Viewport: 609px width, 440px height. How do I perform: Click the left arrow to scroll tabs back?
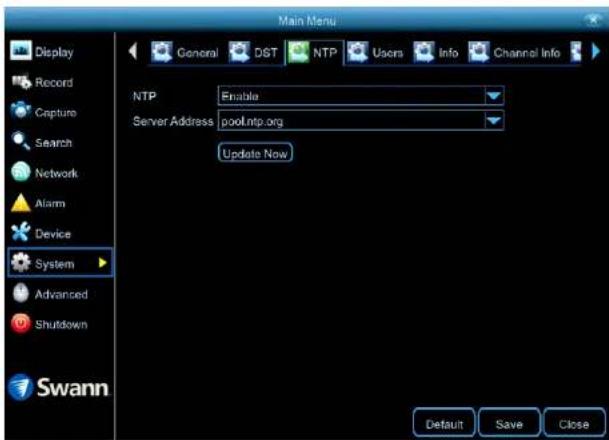(133, 51)
